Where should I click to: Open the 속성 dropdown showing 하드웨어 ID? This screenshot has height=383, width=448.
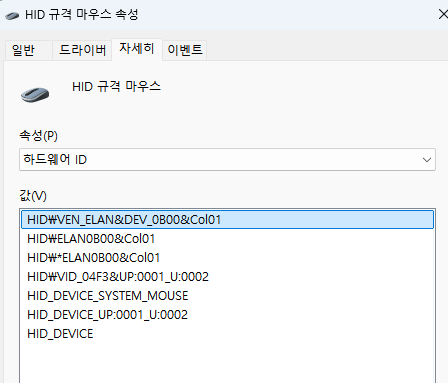pos(227,160)
